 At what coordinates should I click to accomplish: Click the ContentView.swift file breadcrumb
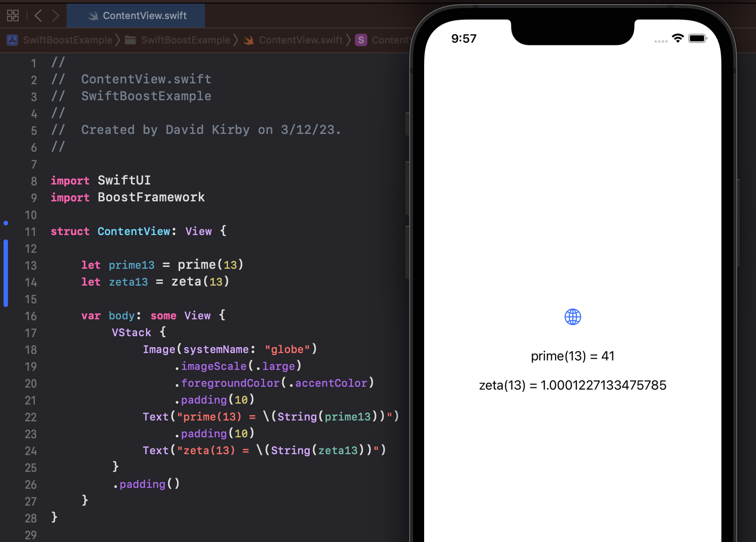click(x=301, y=40)
